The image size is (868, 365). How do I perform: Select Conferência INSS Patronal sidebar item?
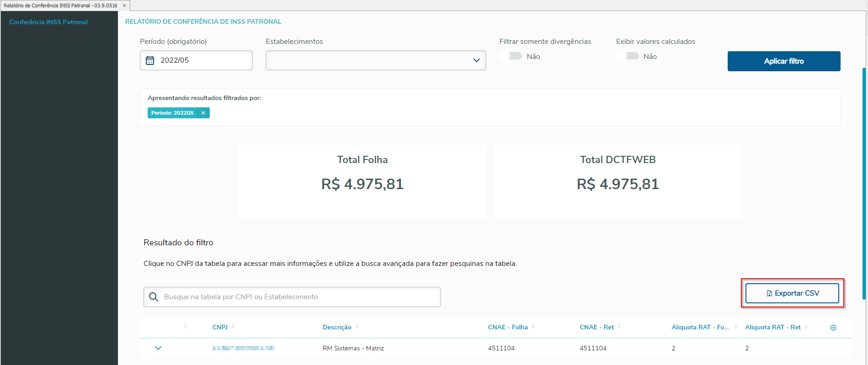48,22
